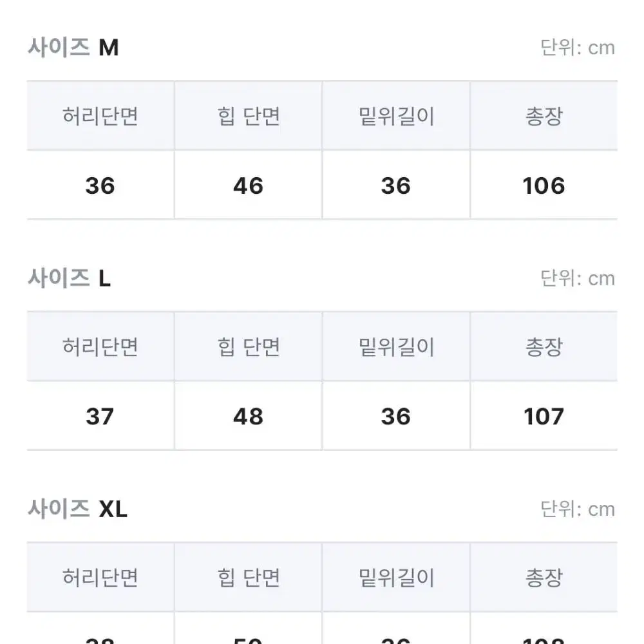The image size is (644, 644).
Task: Select hip value 48 in size L
Action: (249, 416)
